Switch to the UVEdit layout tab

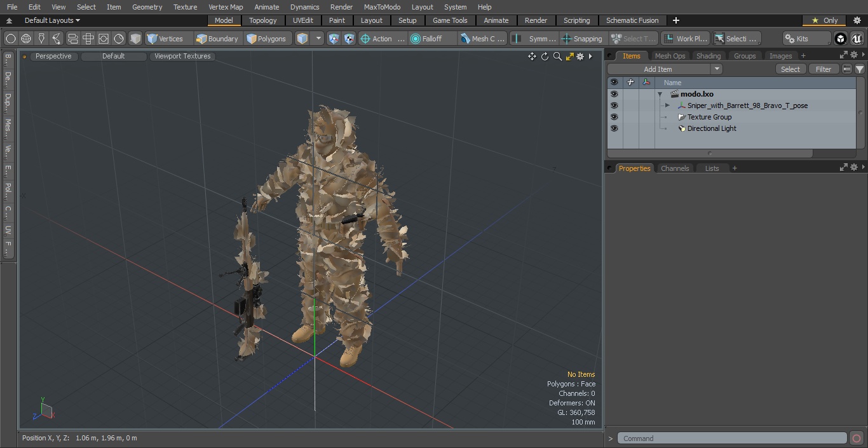pos(303,20)
